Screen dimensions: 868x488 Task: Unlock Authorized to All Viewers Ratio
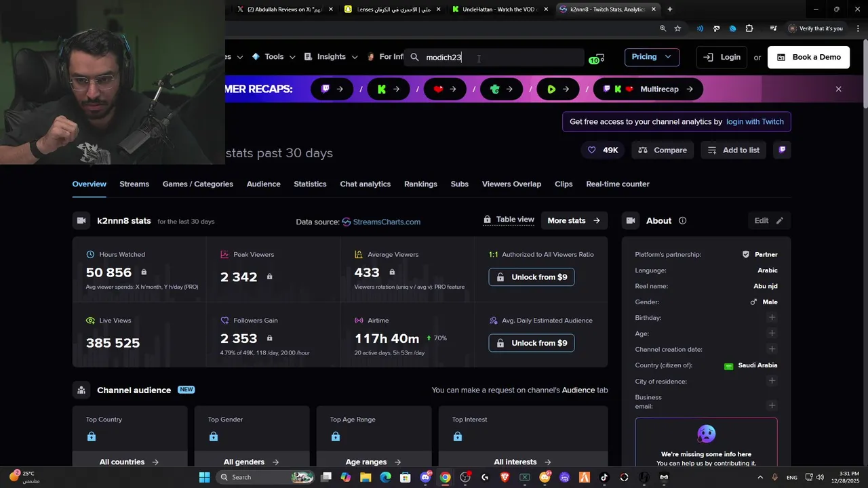tap(532, 277)
